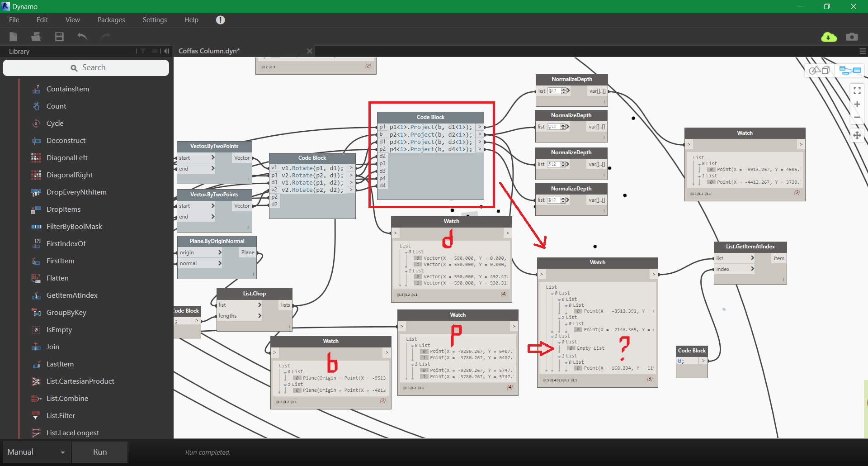Adjust list level stepper on bottom NormalizeDepth

coord(563,200)
